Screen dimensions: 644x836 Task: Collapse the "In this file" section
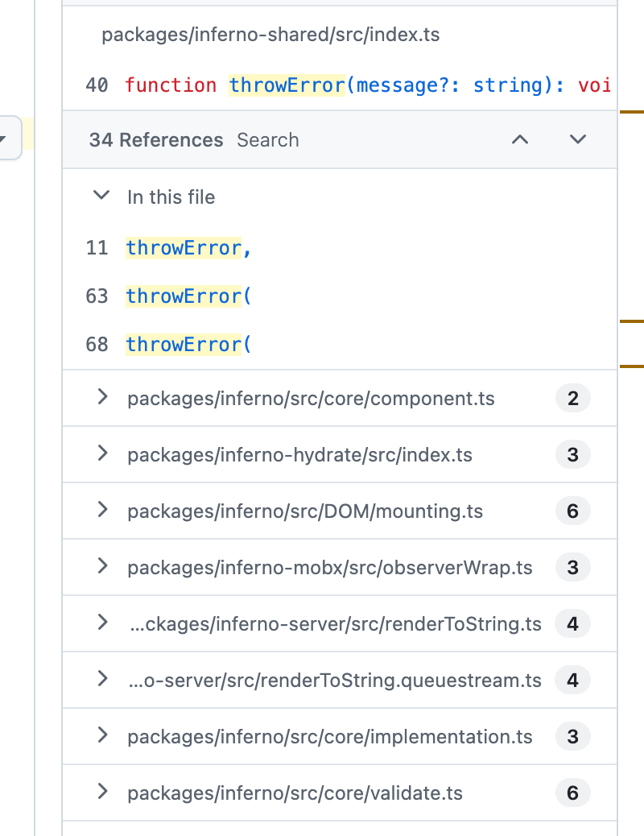(x=101, y=196)
